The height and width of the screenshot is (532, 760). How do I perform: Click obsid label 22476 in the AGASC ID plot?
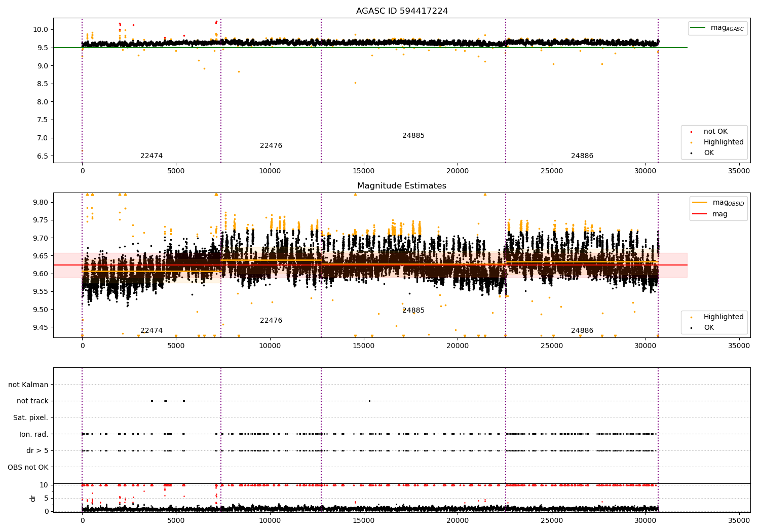coord(271,146)
